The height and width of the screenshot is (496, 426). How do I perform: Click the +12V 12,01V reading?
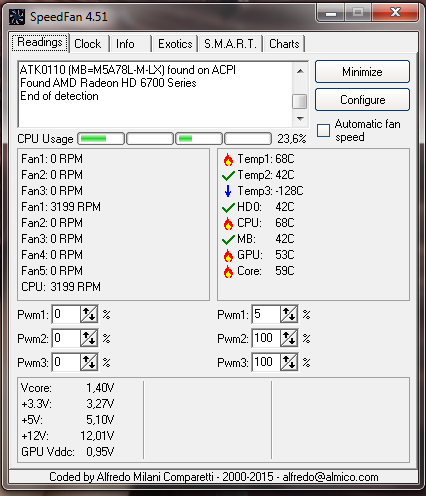pyautogui.click(x=67, y=436)
